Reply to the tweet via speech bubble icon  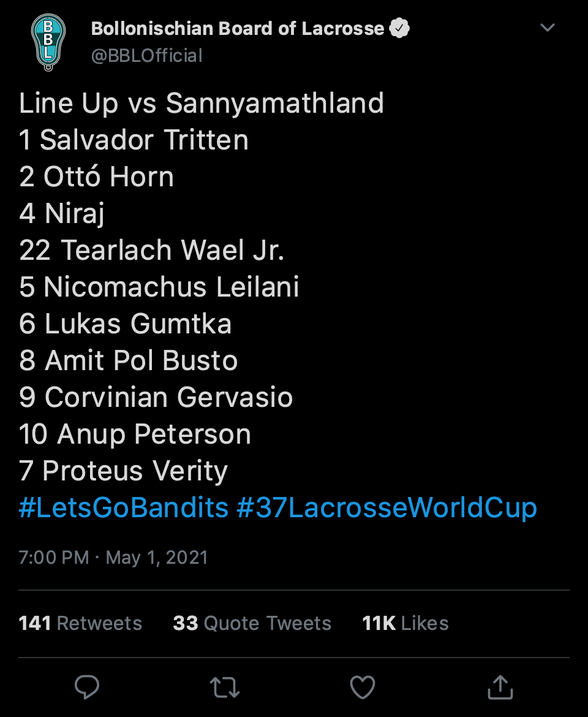click(x=87, y=688)
